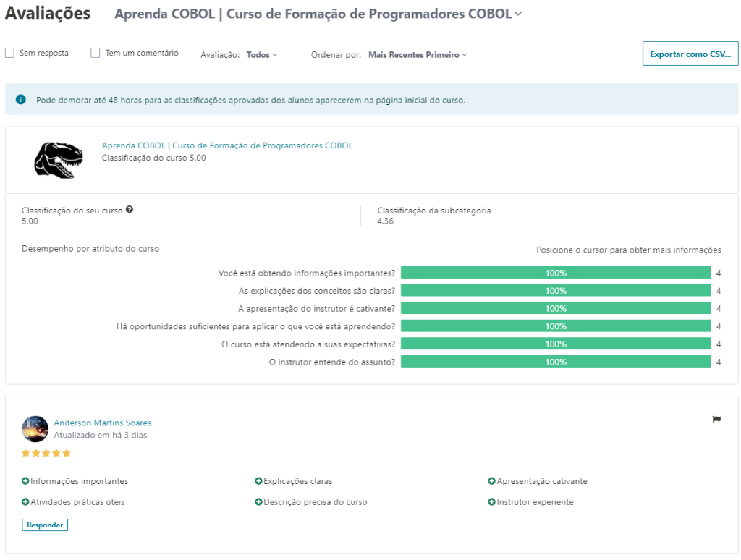Image resolution: width=741 pixels, height=560 pixels.
Task: Click the Explicações claras label
Action: tap(297, 481)
